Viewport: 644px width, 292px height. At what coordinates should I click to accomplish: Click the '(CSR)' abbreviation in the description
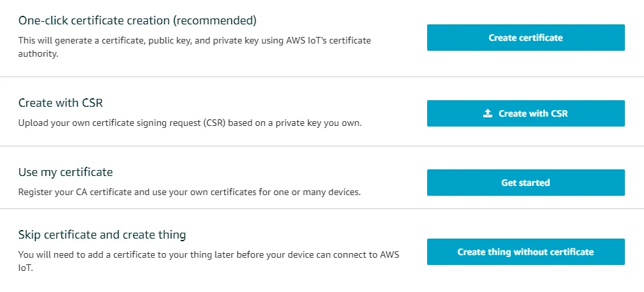point(214,123)
